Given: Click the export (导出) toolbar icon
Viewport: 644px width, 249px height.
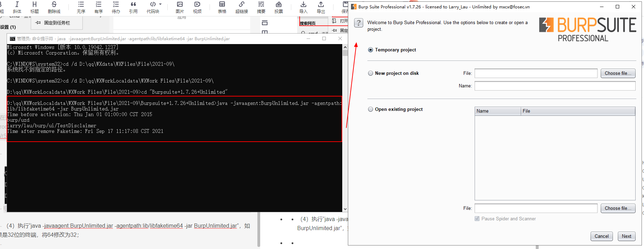Looking at the screenshot, I should click(321, 7).
